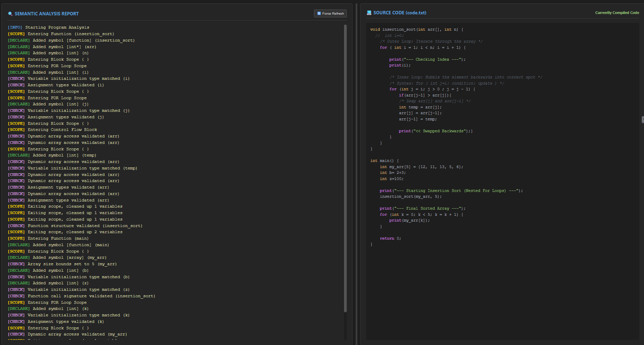644x345 pixels.
Task: Click Function call signature validated (insertion_sort) line
Action: point(82,296)
